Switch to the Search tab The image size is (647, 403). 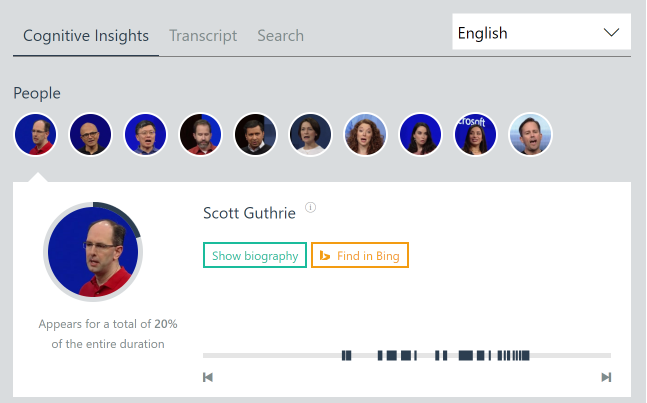click(x=281, y=35)
